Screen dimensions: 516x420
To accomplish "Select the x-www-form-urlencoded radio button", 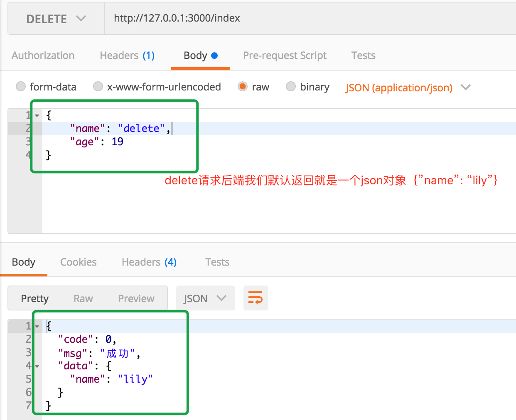I will (x=98, y=86).
